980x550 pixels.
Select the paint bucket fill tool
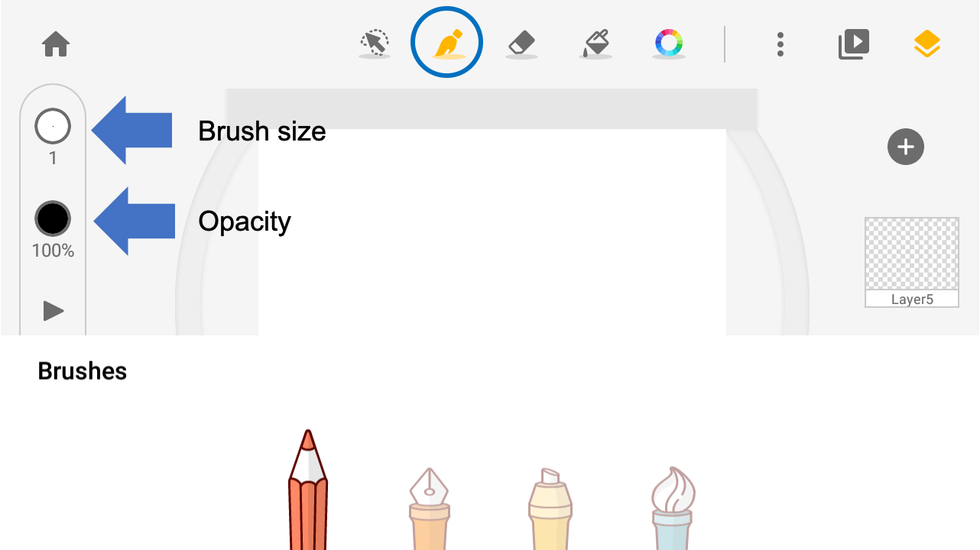pyautogui.click(x=595, y=44)
